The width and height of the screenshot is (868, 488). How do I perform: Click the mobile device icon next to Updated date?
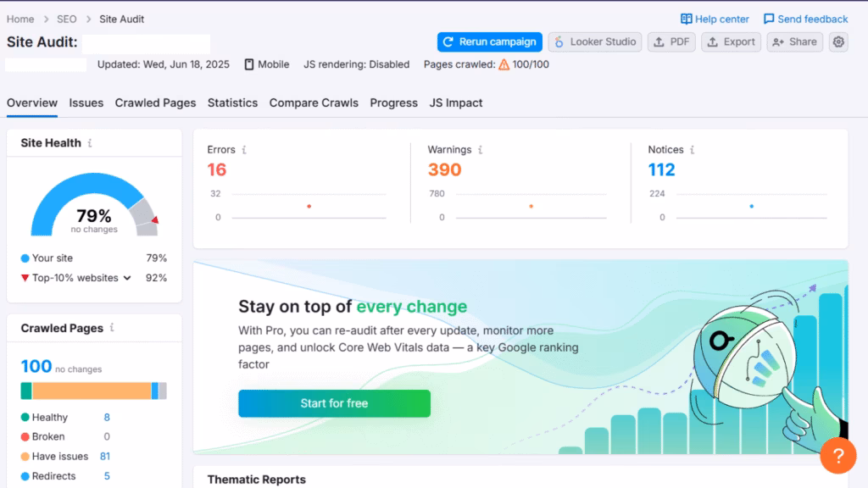click(x=247, y=64)
